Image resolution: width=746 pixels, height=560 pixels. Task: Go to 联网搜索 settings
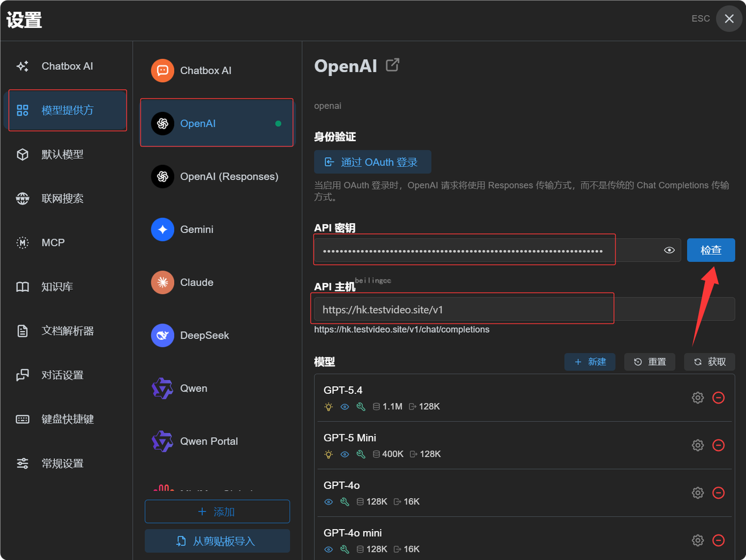(66, 199)
